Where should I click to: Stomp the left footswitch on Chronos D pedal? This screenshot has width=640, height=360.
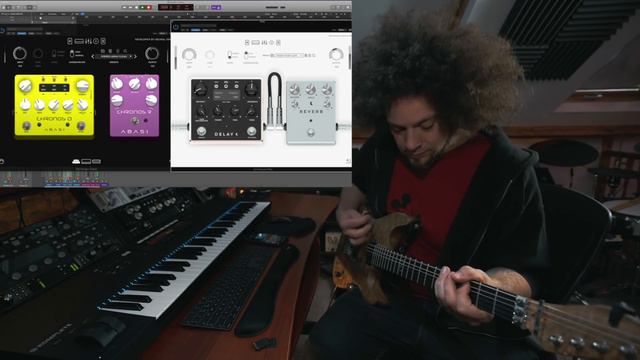[27, 126]
